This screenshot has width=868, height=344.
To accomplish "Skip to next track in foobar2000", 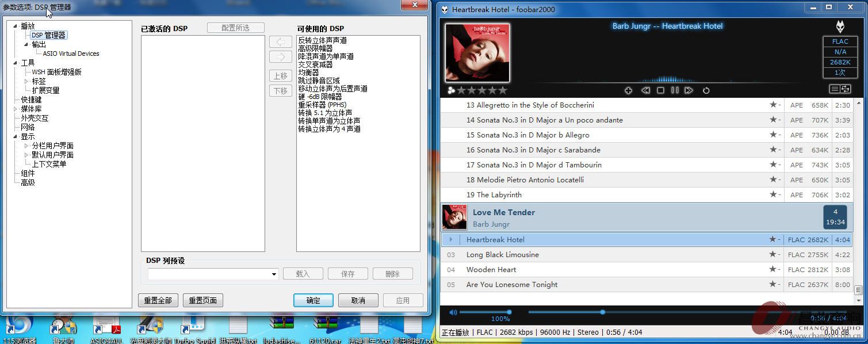I will [689, 90].
